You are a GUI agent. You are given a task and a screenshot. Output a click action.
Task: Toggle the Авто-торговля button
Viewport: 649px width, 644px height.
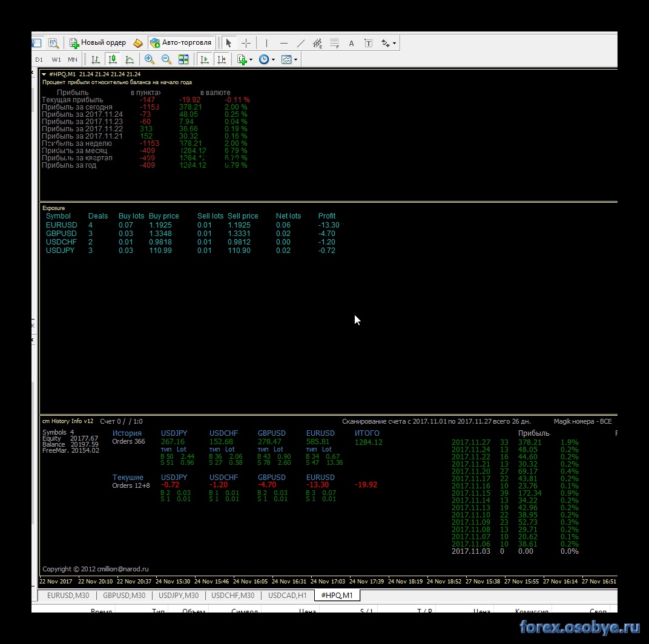(x=181, y=42)
